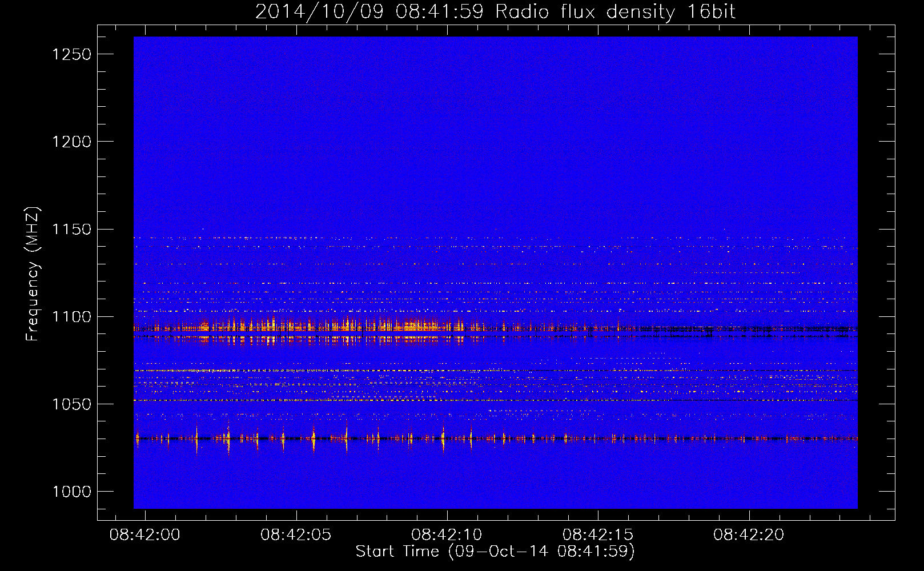The height and width of the screenshot is (571, 924).
Task: Click the 08:42:00 time tick label
Action: pyautogui.click(x=144, y=535)
